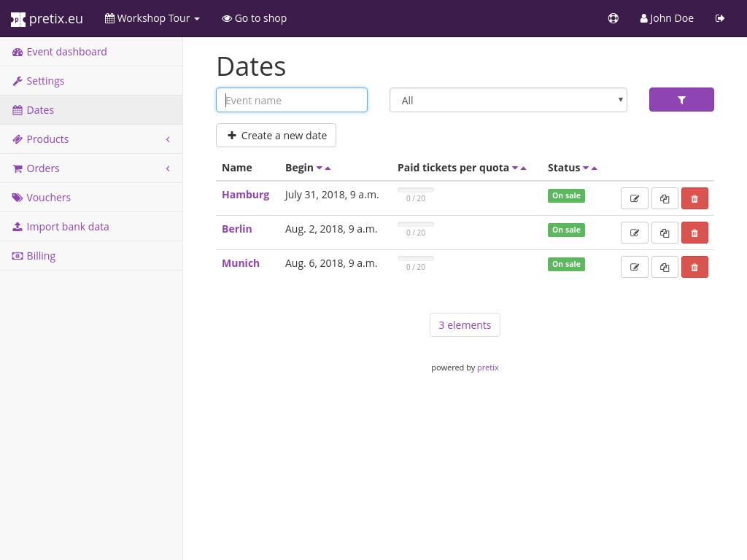Click Berlin's On sale status badge
This screenshot has width=747, height=560.
click(566, 230)
